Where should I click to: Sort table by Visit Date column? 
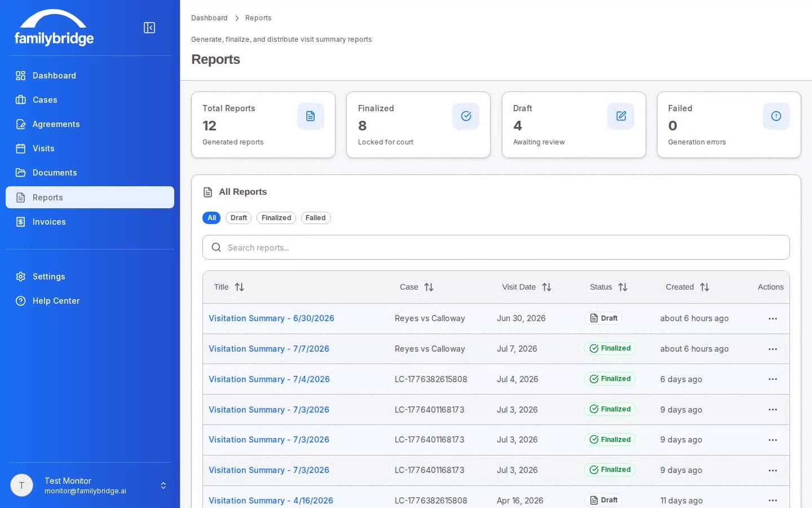tap(527, 287)
